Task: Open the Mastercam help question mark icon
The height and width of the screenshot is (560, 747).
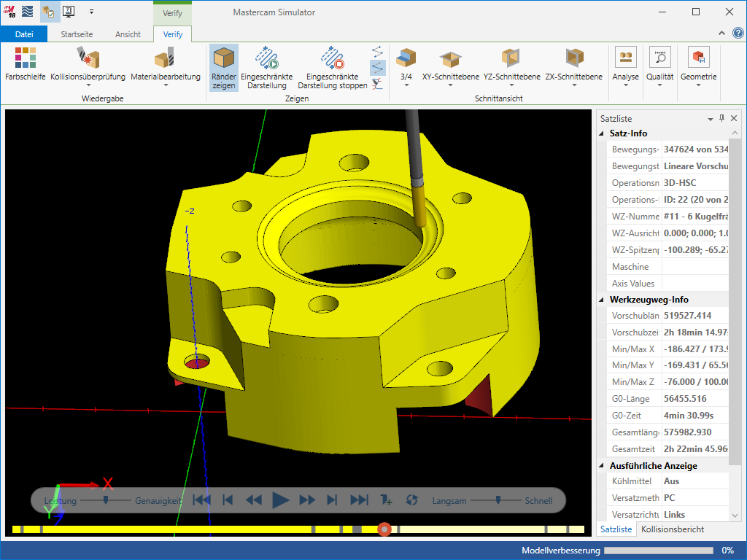Action: pos(738,33)
